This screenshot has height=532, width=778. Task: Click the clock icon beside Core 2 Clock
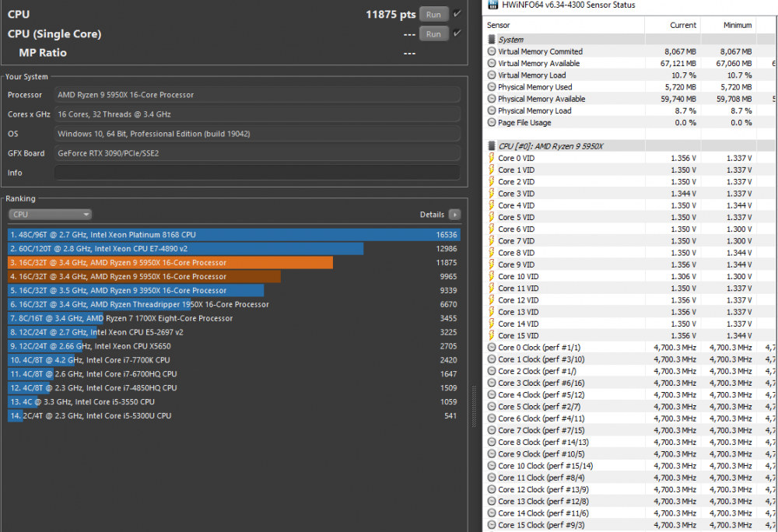point(492,371)
